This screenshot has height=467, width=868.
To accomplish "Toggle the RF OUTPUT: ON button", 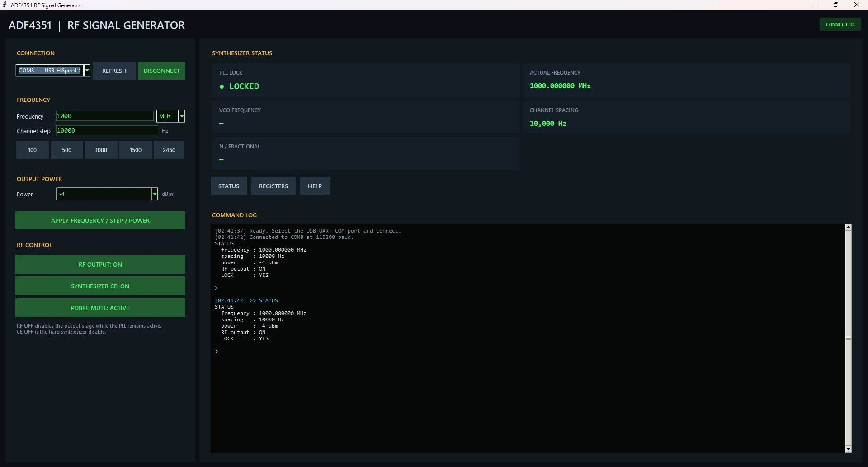I will (100, 264).
